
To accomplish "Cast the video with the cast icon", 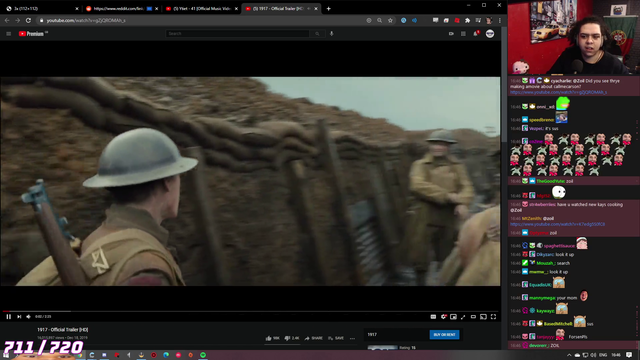I will [483, 317].
